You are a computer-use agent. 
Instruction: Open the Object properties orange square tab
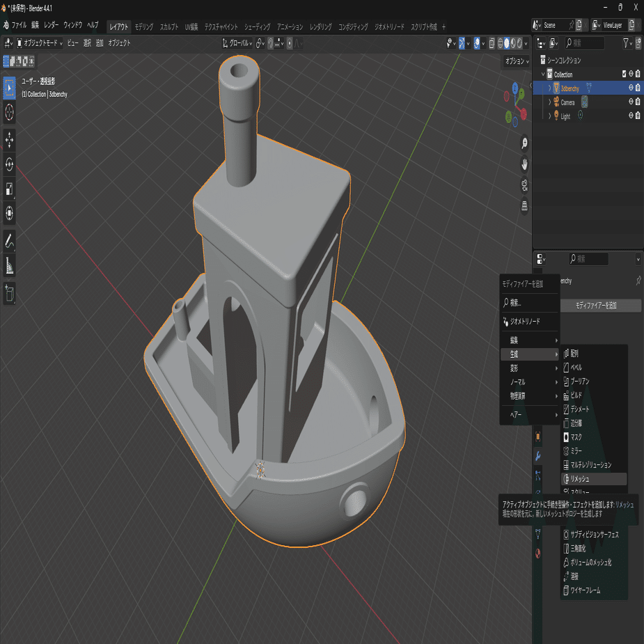(538, 437)
